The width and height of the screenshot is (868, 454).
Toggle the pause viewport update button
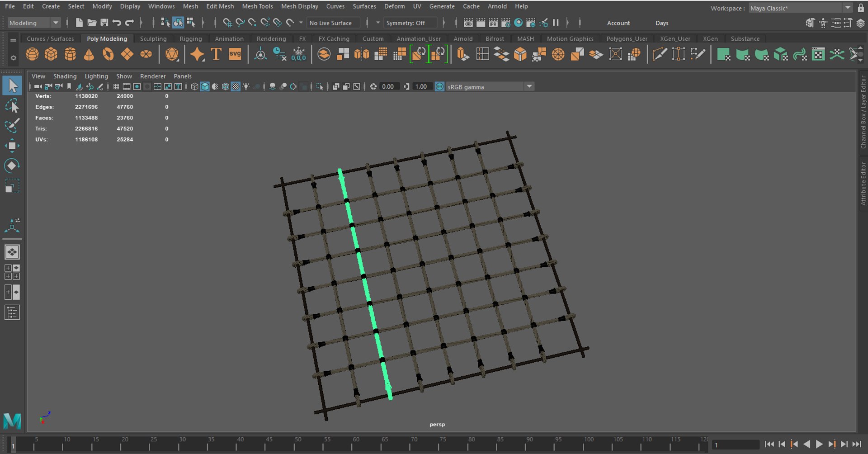click(x=556, y=23)
